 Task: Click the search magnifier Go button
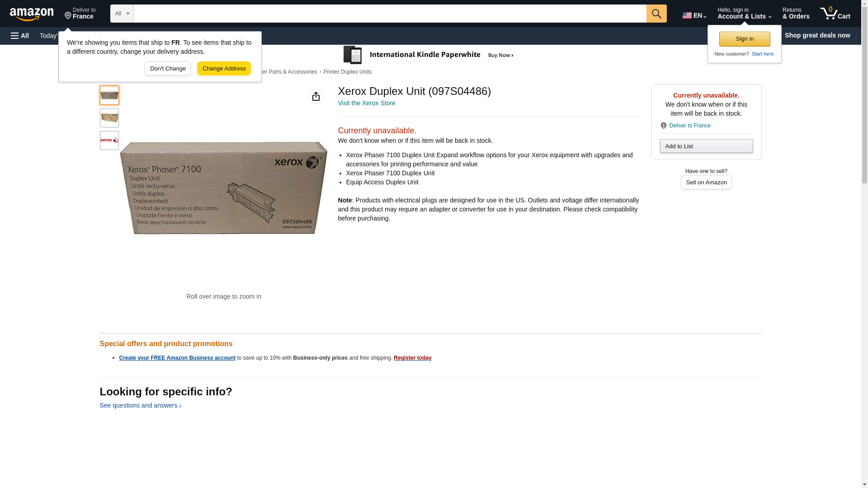(x=656, y=14)
